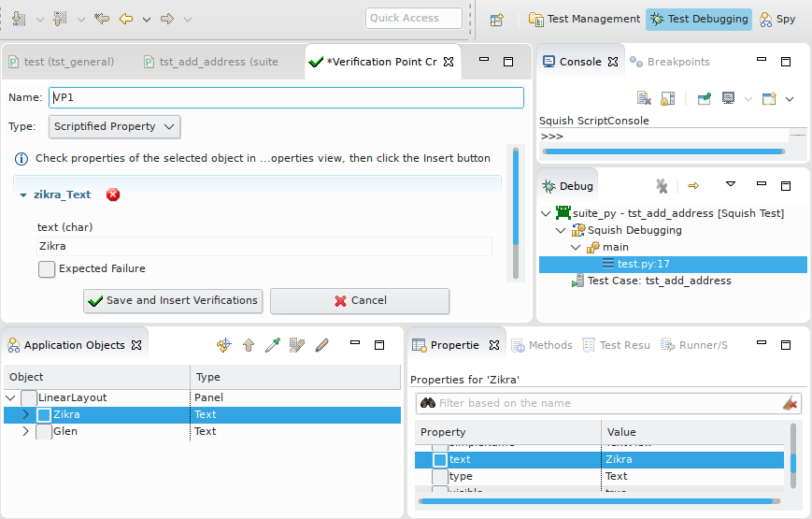Open the Scriptified Property type dropdown
This screenshot has width=812, height=519.
pos(114,126)
